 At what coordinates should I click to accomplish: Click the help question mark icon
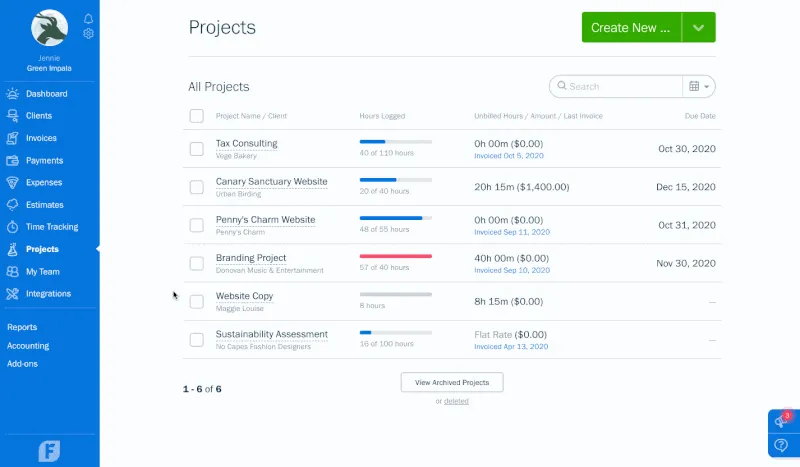(781, 445)
